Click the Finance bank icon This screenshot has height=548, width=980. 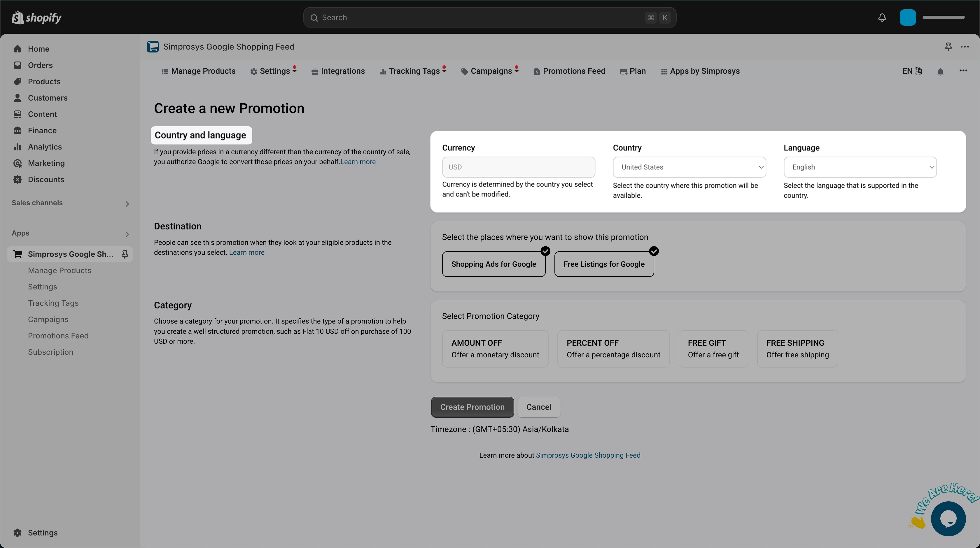coord(17,131)
